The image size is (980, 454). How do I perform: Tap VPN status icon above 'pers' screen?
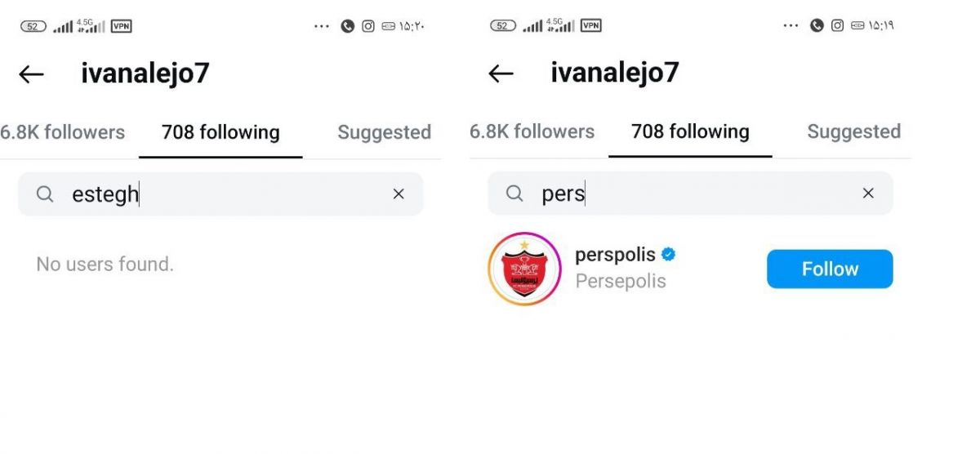pyautogui.click(x=591, y=25)
